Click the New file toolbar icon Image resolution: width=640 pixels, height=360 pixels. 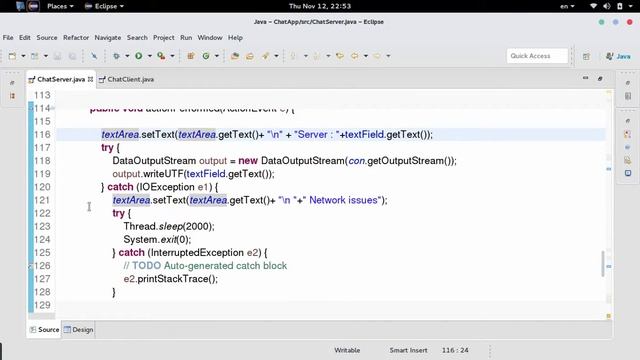pos(12,56)
